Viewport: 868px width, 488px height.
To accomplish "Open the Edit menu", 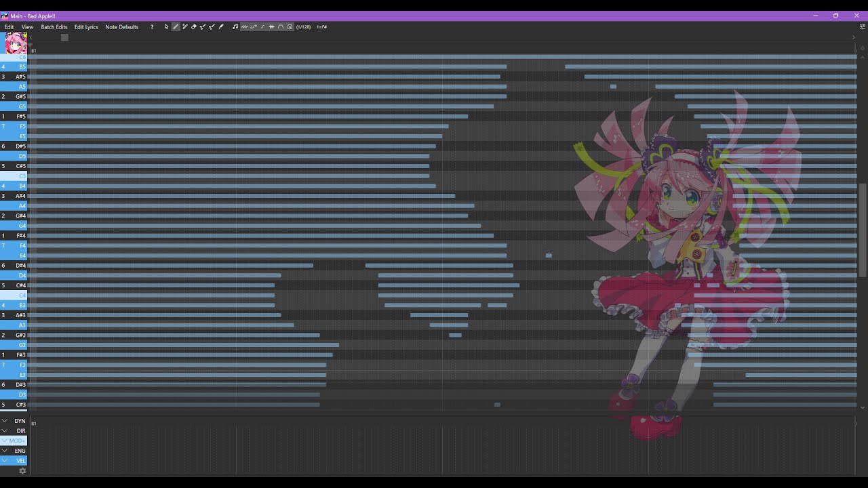I will (9, 27).
